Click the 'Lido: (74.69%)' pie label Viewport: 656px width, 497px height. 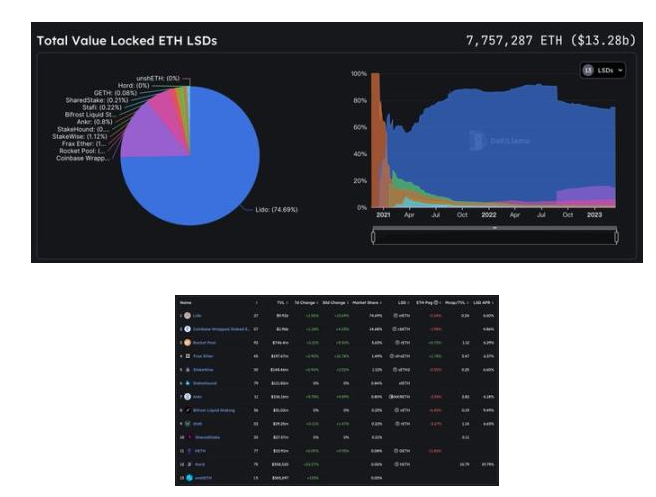[x=277, y=210]
